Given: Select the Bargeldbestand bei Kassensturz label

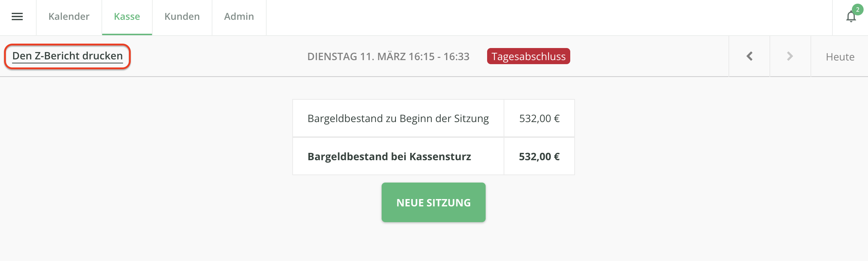Looking at the screenshot, I should pos(389,157).
